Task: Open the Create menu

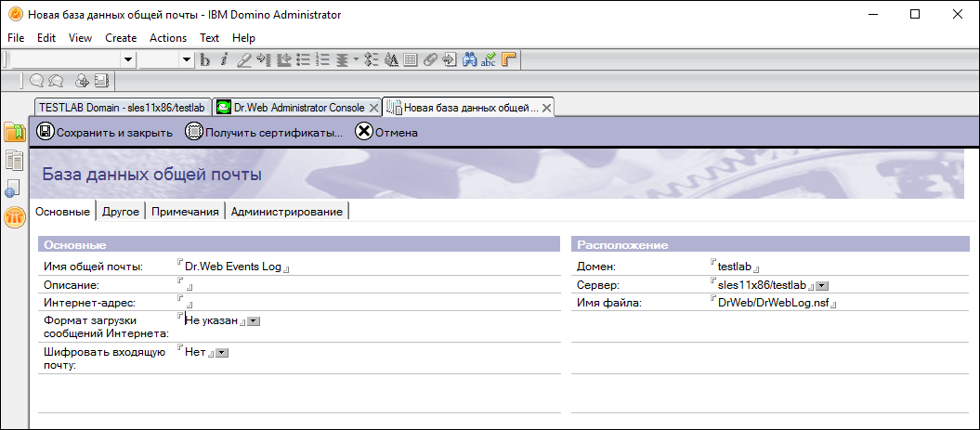Action: (x=121, y=38)
